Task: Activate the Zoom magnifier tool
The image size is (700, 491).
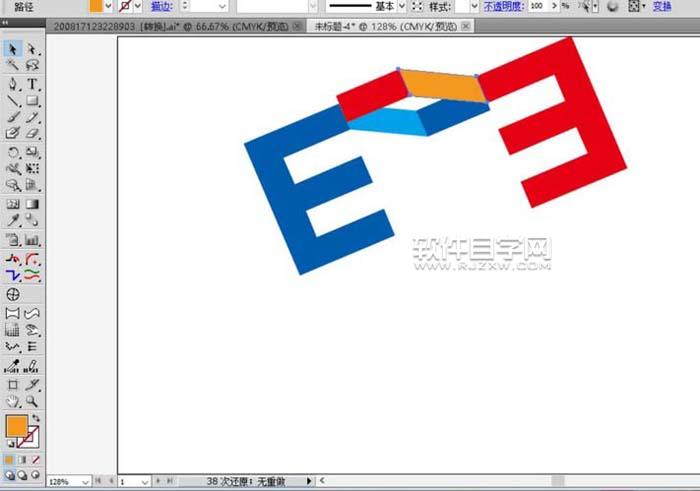Action: 33,401
